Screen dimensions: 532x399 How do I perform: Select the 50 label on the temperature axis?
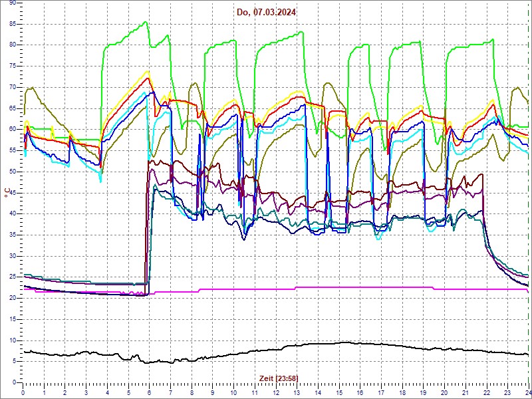pos(12,172)
